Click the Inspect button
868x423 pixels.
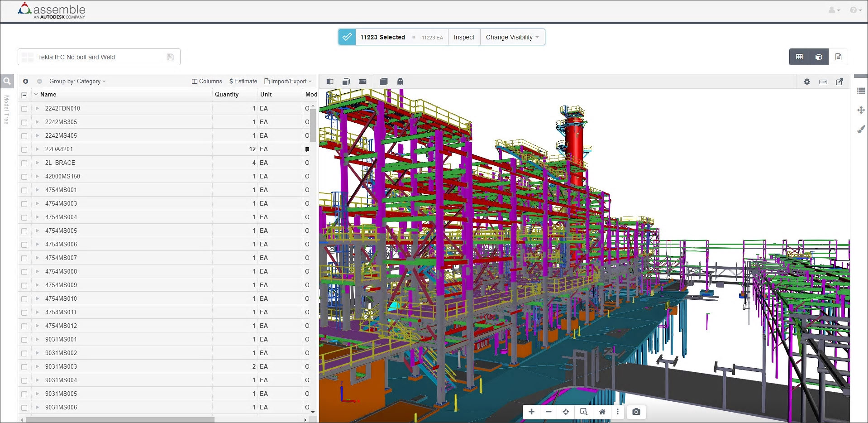tap(464, 37)
